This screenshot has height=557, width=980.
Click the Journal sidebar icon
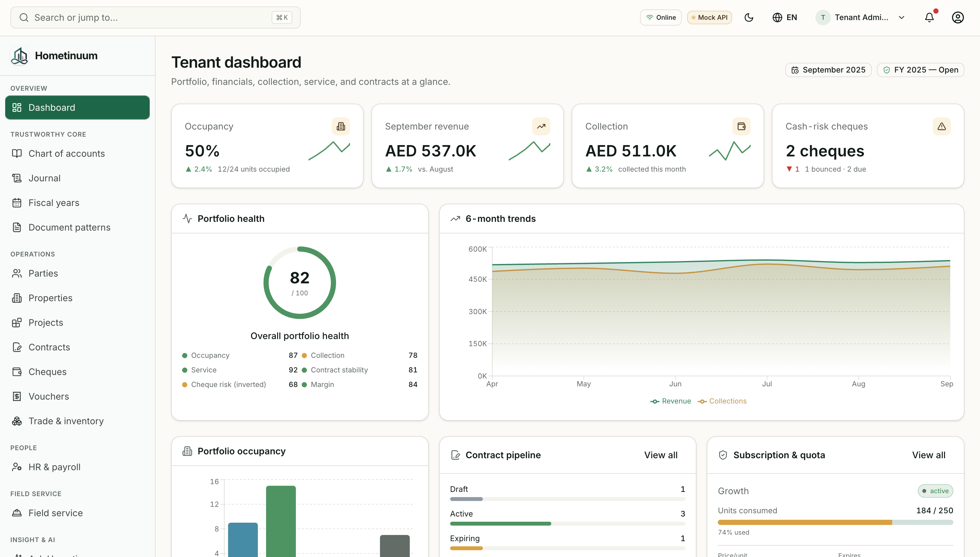pos(17,178)
